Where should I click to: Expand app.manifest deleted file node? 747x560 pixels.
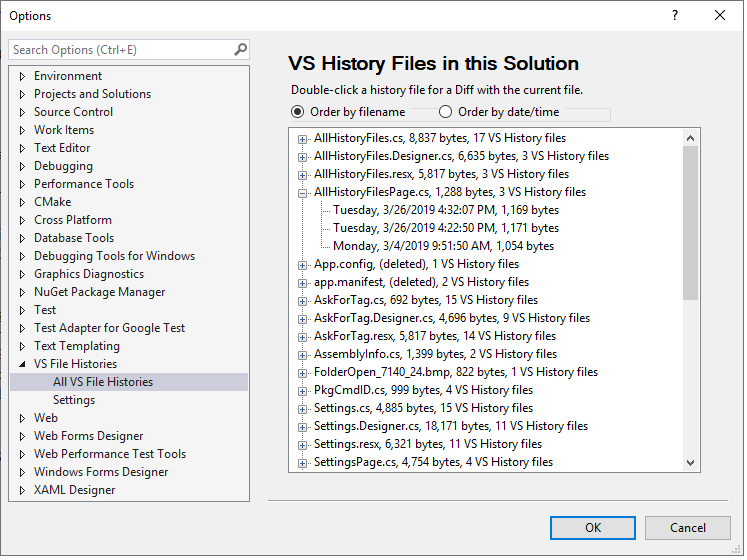coord(302,283)
